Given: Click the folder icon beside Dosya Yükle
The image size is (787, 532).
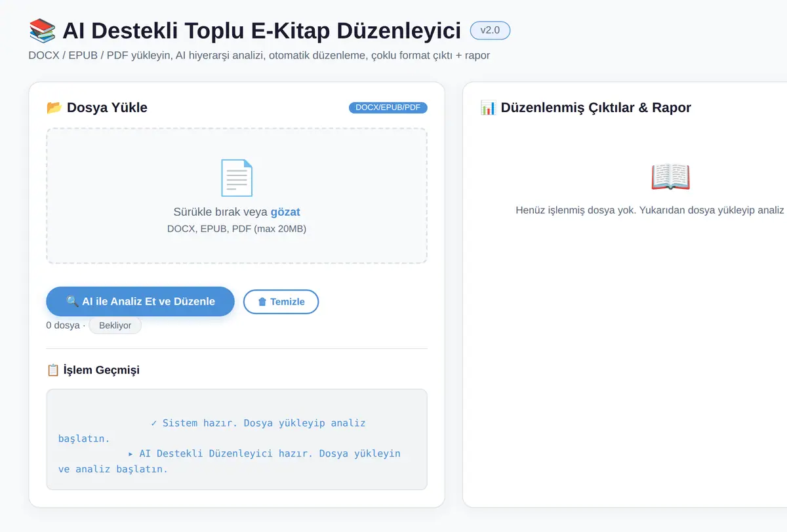Looking at the screenshot, I should pyautogui.click(x=54, y=108).
